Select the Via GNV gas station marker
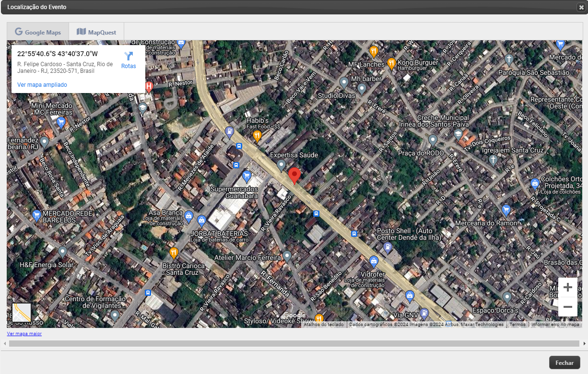 [423, 314]
